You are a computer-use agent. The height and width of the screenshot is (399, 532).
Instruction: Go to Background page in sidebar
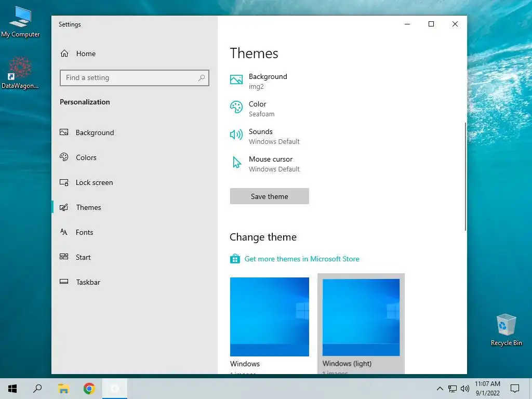(x=135, y=132)
